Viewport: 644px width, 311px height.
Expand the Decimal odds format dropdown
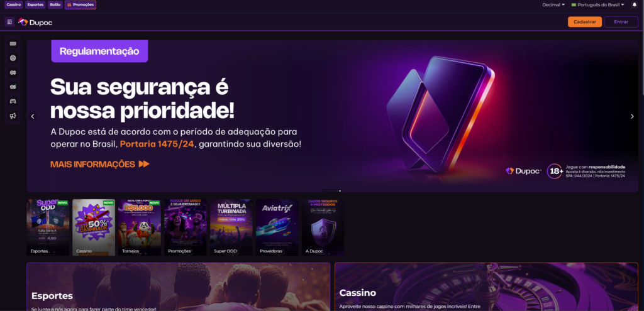(553, 5)
